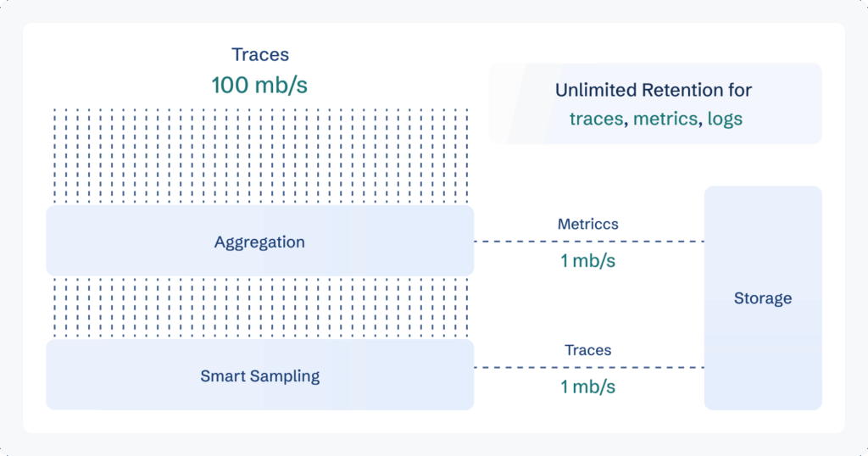Click the 1 mb/s value under Metriccs
868x456 pixels.
[588, 260]
